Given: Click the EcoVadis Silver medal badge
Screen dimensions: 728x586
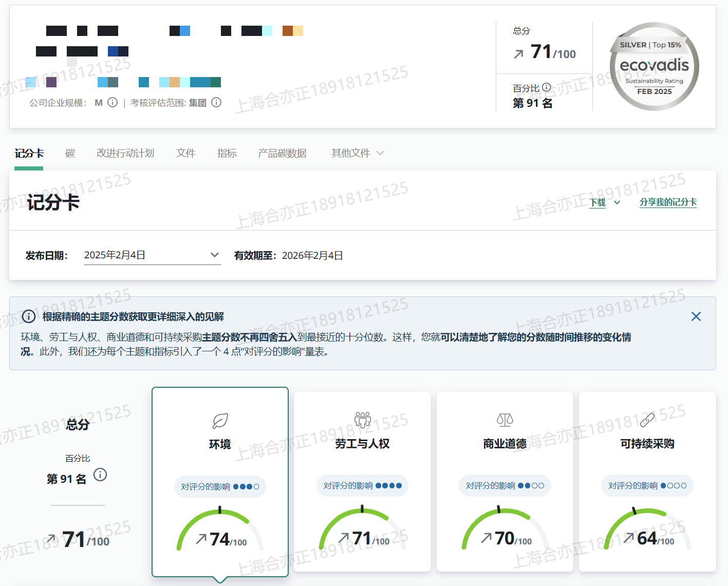Looking at the screenshot, I should point(654,67).
